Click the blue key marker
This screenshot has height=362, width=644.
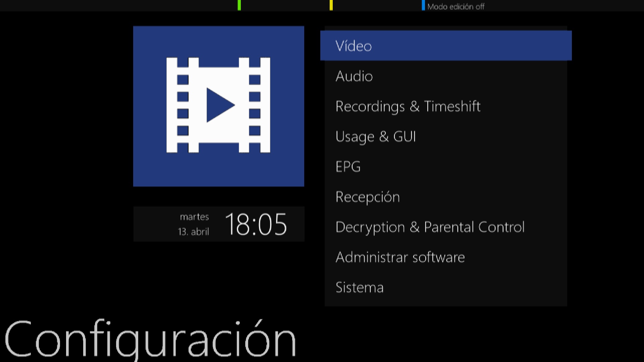(423, 5)
